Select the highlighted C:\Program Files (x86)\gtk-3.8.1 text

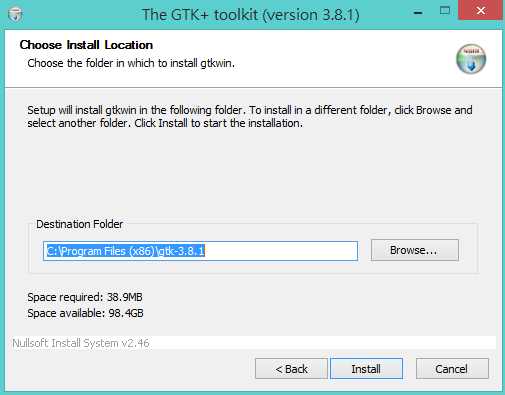coord(125,251)
